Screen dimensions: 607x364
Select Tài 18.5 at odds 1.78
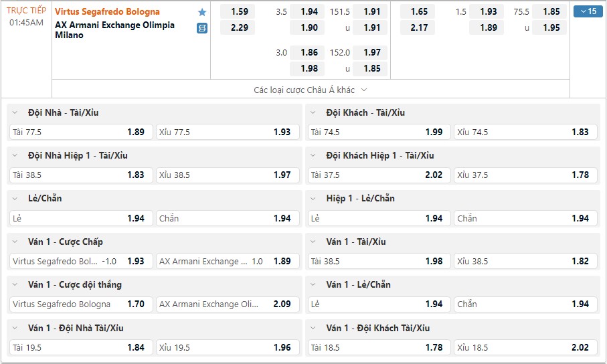379,348
